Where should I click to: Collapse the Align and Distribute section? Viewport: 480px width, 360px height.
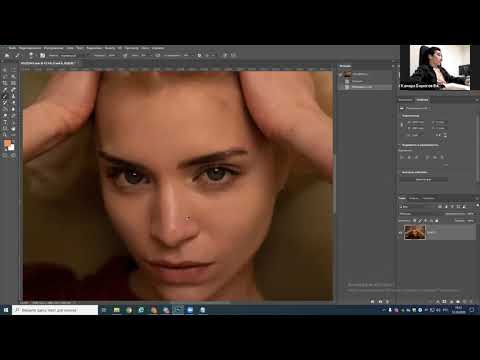click(x=400, y=145)
